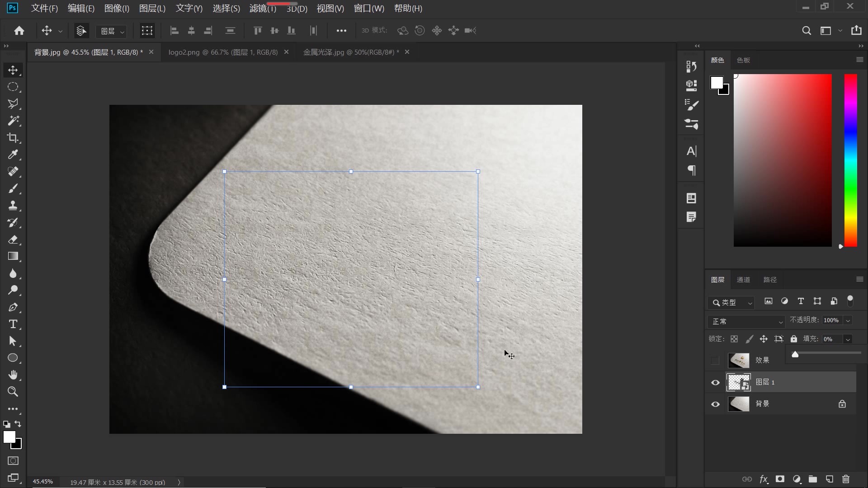Open the blend mode 正常 dropdown
The width and height of the screenshot is (868, 488).
click(x=746, y=321)
